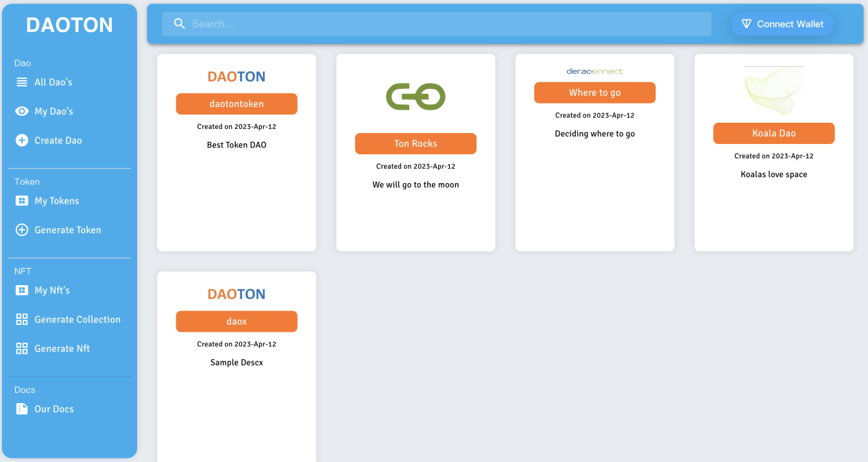Click the My Dao's eye icon
The image size is (868, 462).
(22, 111)
